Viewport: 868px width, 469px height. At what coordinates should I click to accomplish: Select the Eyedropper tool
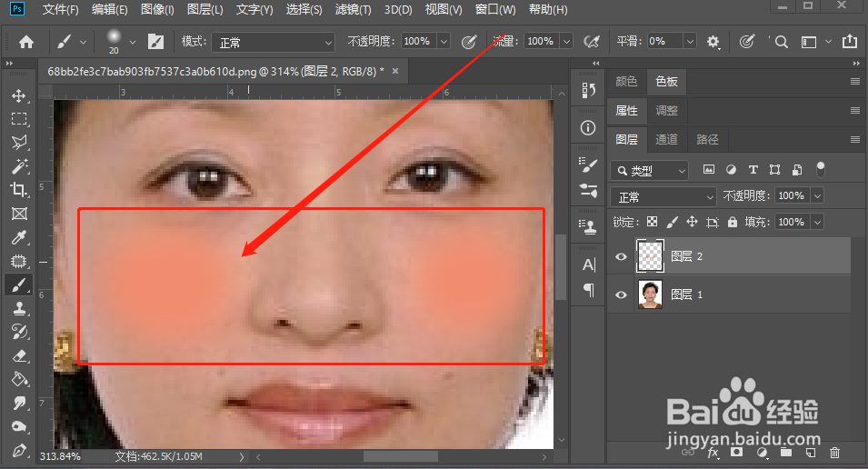click(19, 237)
